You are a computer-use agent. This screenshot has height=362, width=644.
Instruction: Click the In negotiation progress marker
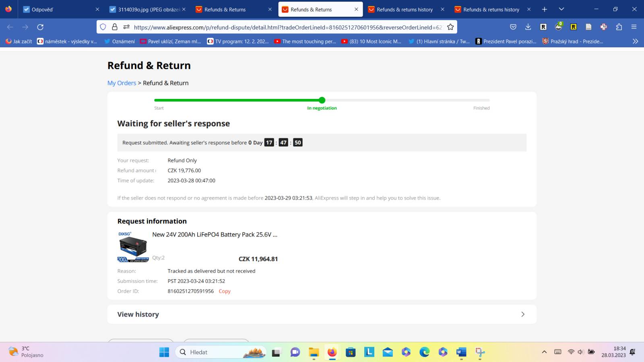(322, 100)
